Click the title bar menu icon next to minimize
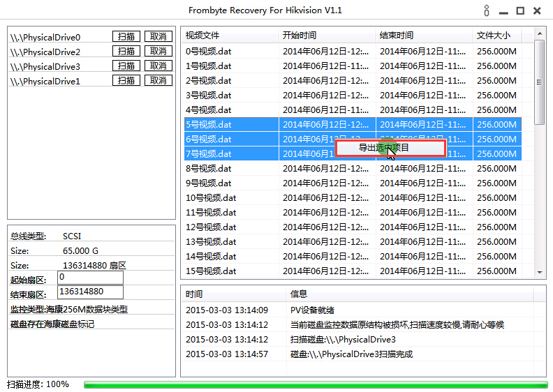The height and width of the screenshot is (392, 553). tap(487, 10)
